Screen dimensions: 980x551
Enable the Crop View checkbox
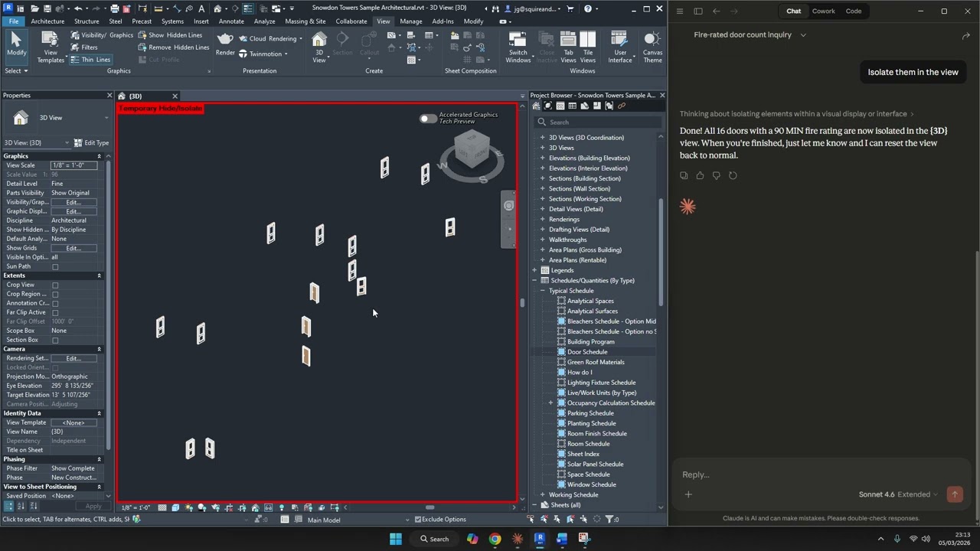(55, 285)
